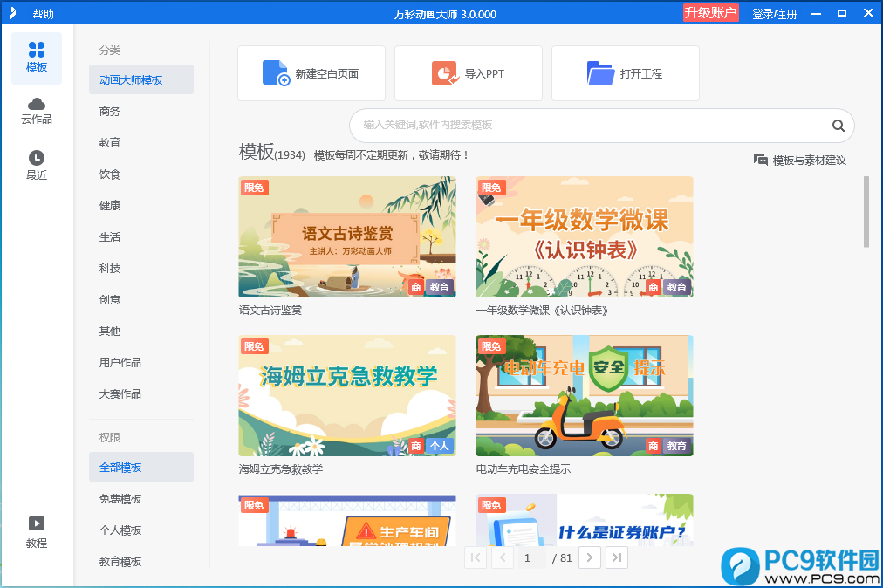Minimize the 万彩动画大师 window
Viewport: 883px width, 588px height.
[816, 13]
